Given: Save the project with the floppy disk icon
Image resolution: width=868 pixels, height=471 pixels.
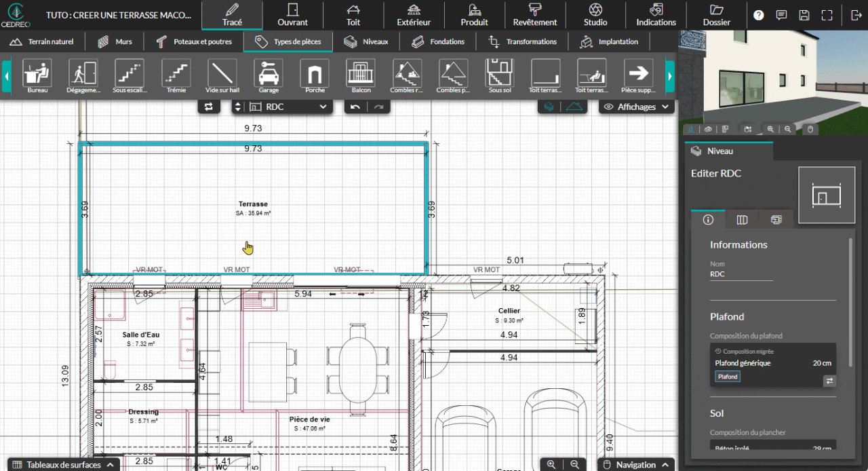Looking at the screenshot, I should click(x=804, y=15).
